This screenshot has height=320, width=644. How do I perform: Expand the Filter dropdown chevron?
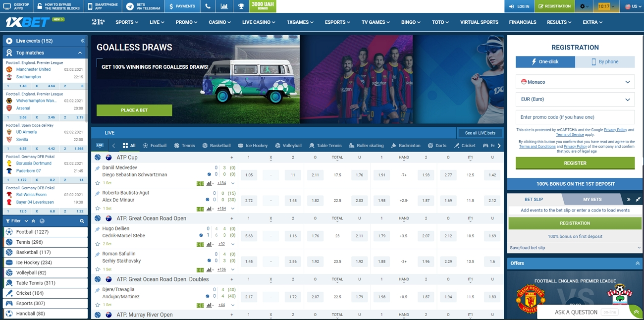click(x=26, y=221)
